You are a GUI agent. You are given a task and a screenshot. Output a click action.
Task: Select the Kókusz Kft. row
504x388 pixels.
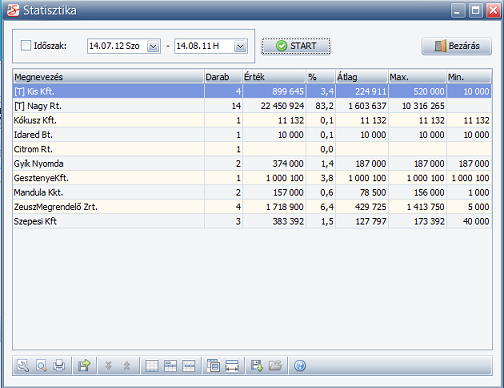252,120
